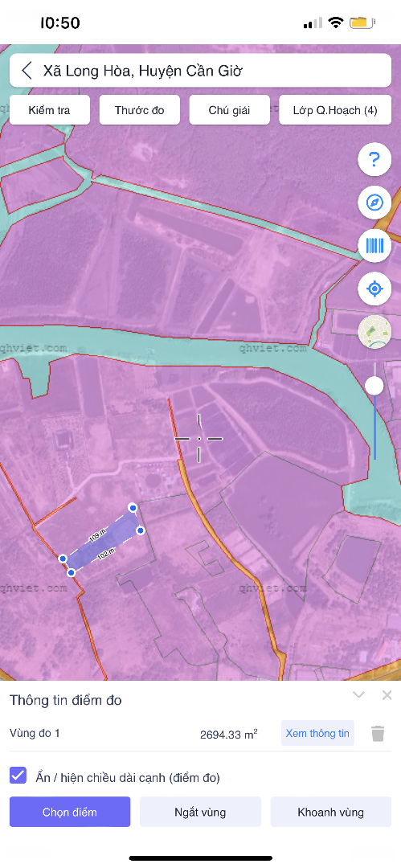Viewport: 401px width, 868px height.
Task: Tap the Khoanh vùng button
Action: (330, 812)
